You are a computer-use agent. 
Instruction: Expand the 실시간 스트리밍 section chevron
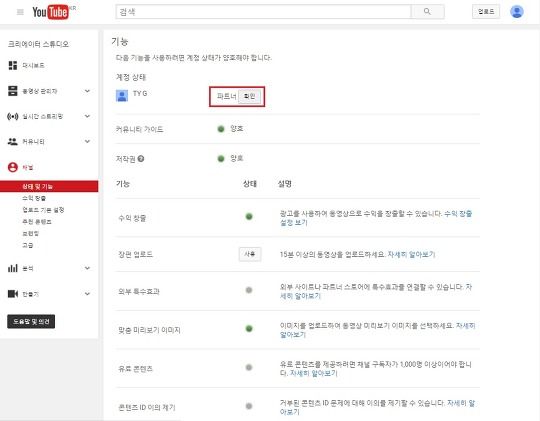point(87,116)
